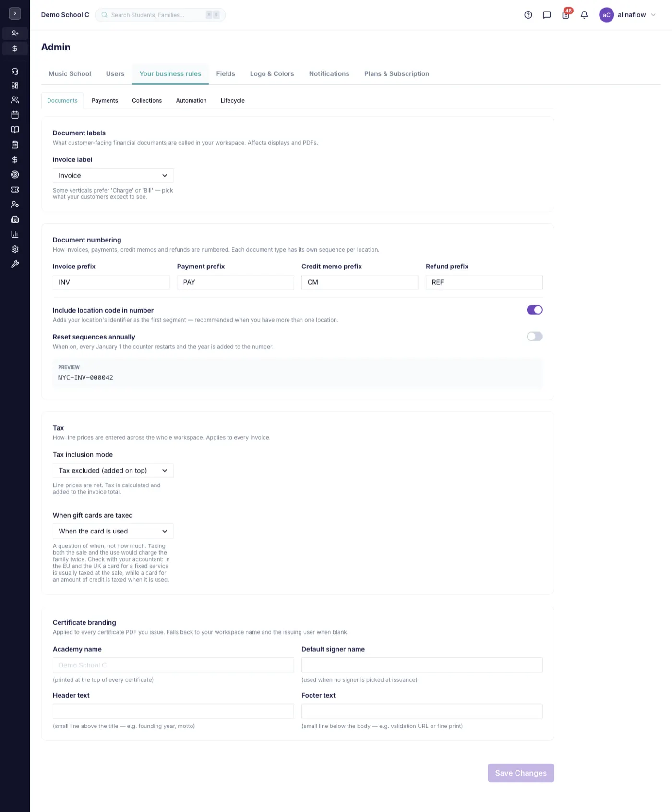
Task: Open the wrench tools icon in sidebar
Action: pos(15,264)
